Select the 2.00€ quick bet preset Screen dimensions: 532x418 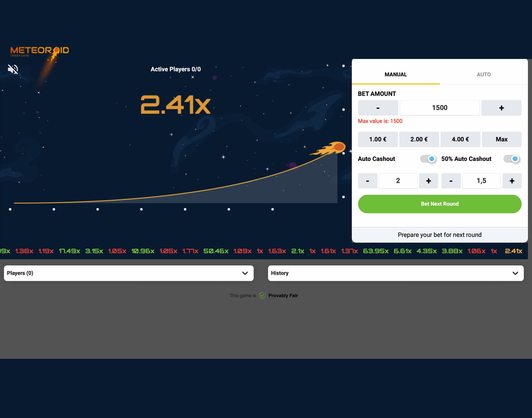(418, 139)
